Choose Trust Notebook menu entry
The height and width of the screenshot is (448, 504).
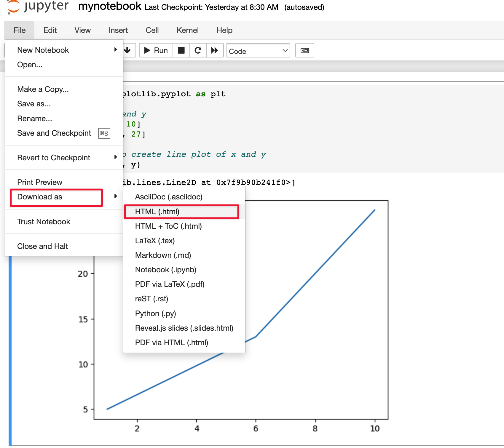(x=64, y=222)
